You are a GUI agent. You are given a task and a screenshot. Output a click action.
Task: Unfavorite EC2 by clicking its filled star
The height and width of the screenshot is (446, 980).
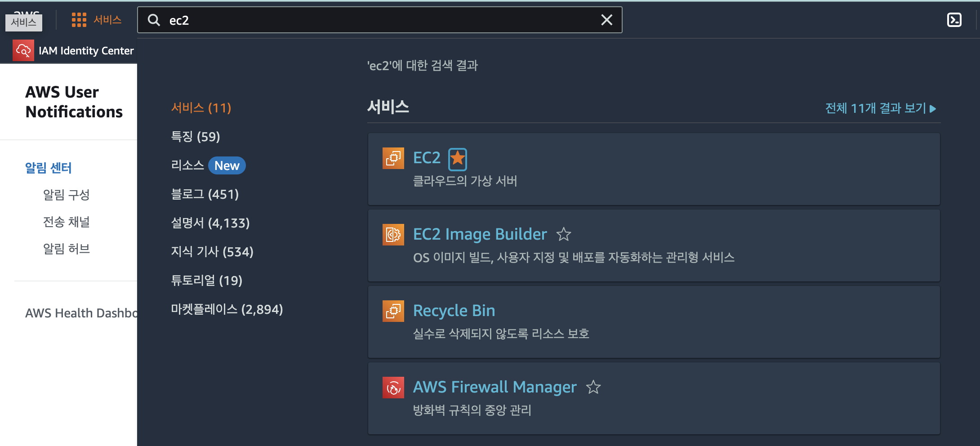pyautogui.click(x=457, y=158)
